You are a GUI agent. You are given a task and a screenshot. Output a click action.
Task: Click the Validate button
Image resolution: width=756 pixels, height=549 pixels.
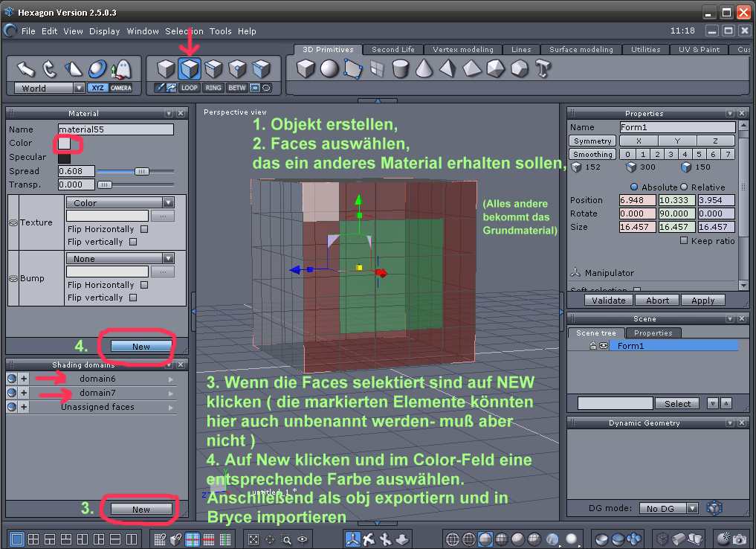pyautogui.click(x=609, y=300)
